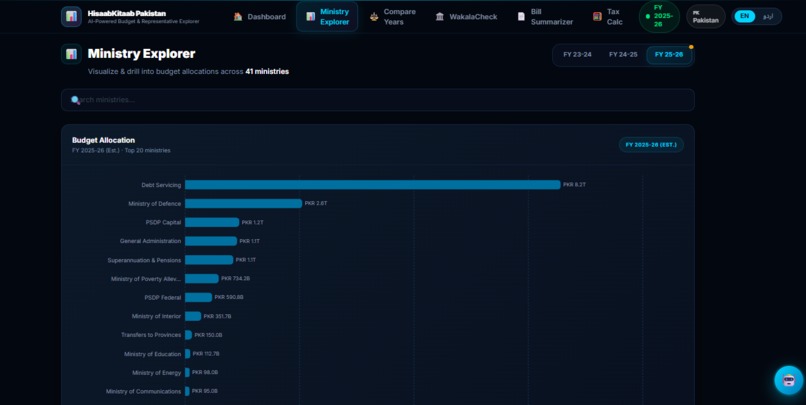This screenshot has width=806, height=405.
Task: Click the Ministry of Poverty Allev... bar
Action: pyautogui.click(x=202, y=279)
